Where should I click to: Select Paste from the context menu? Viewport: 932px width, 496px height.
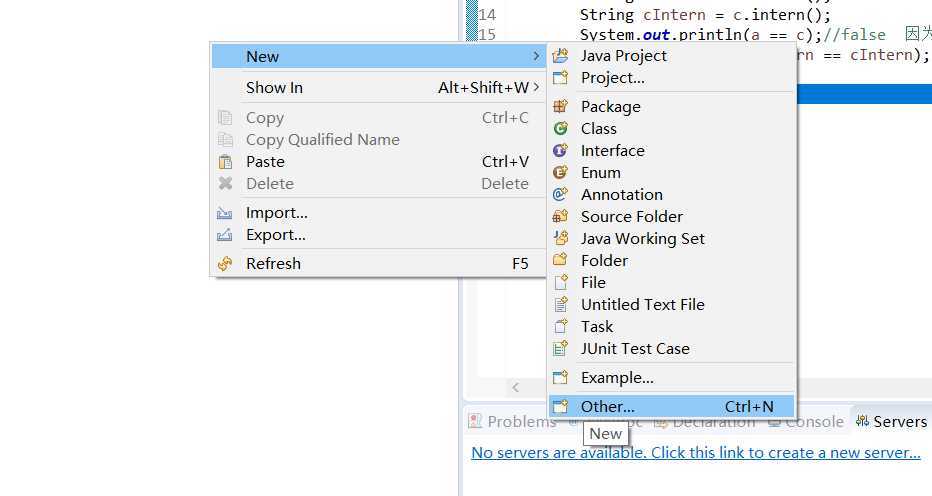pos(378,162)
